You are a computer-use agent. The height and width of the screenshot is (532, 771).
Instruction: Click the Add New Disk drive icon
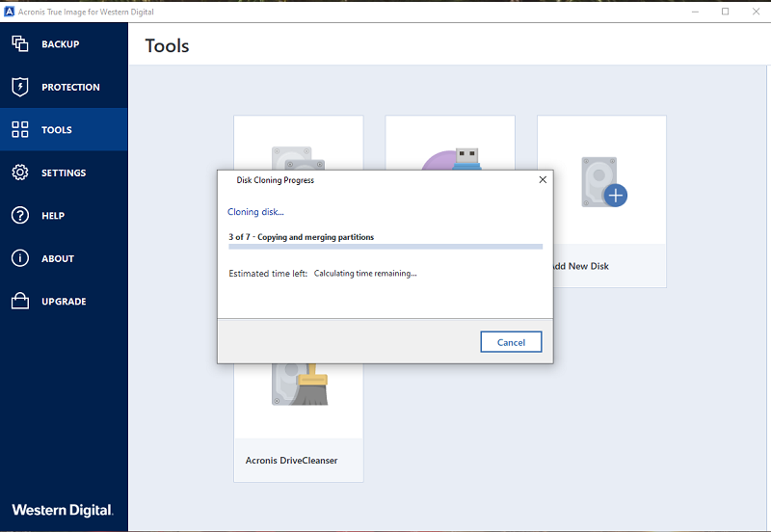tap(604, 182)
